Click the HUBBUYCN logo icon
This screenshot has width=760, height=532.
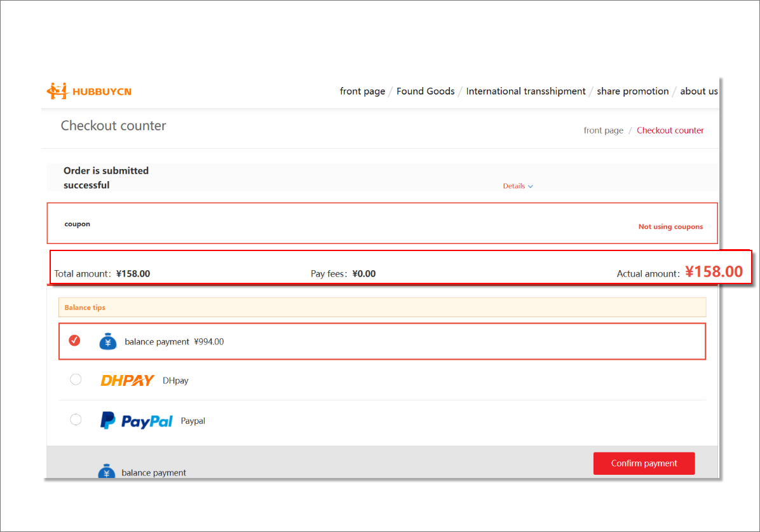coord(57,92)
